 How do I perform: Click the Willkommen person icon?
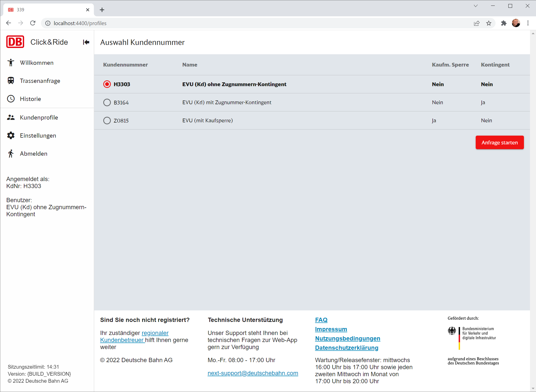pos(11,63)
